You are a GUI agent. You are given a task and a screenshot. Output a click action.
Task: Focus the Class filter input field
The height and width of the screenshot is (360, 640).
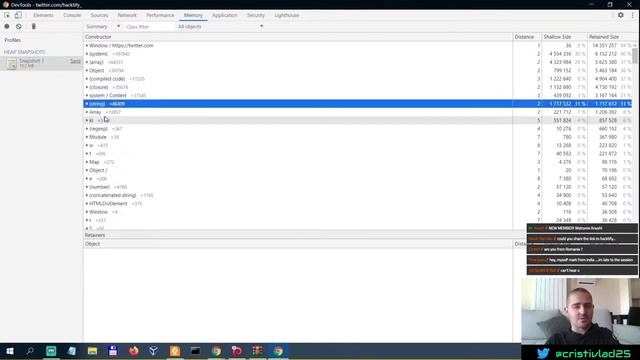tap(149, 27)
